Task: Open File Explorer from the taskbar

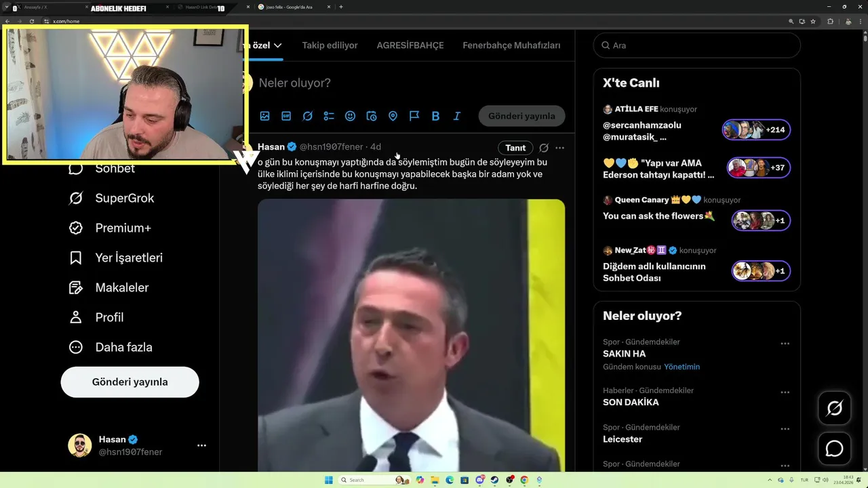Action: [x=435, y=480]
